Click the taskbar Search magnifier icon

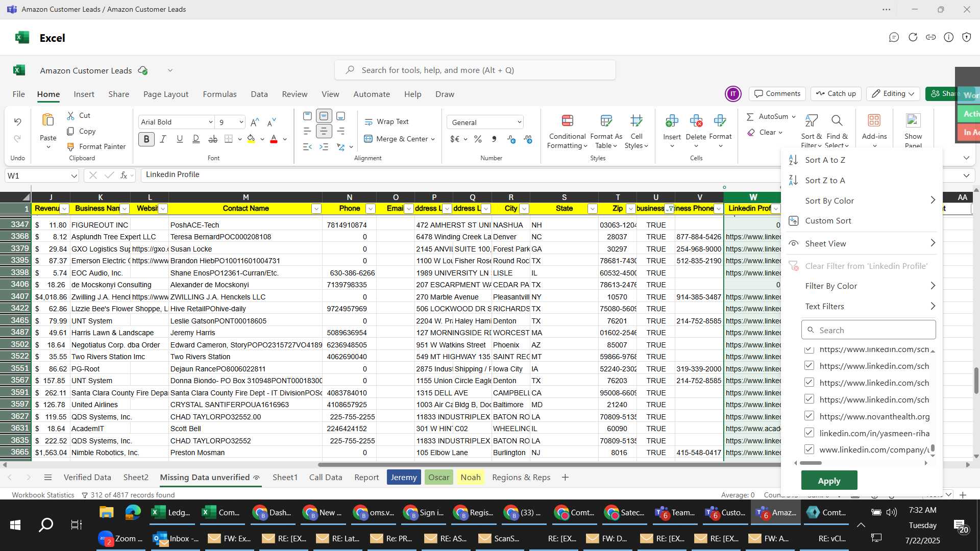(46, 524)
